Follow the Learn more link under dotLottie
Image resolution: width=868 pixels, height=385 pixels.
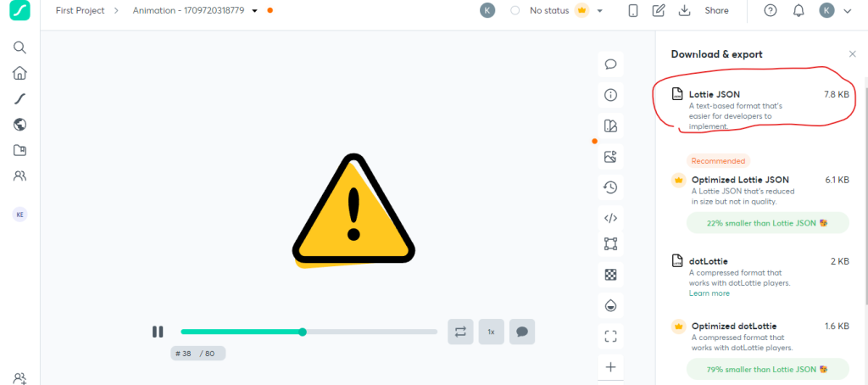tap(709, 293)
